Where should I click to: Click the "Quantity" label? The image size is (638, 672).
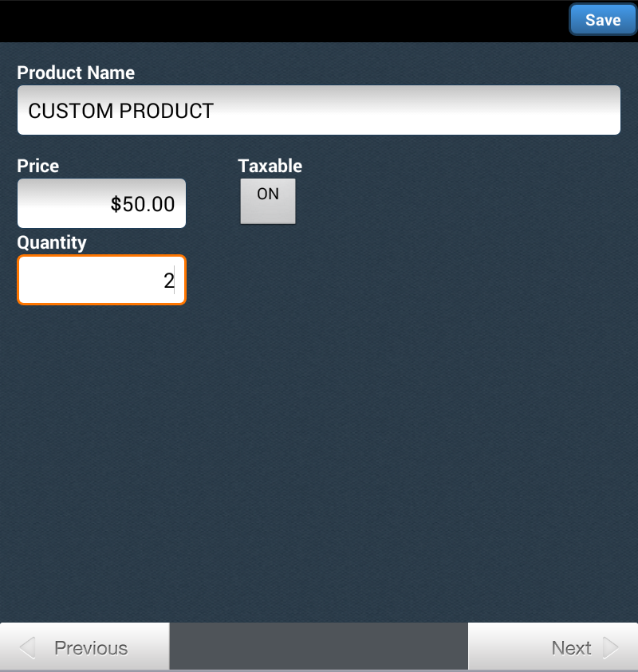click(x=52, y=242)
